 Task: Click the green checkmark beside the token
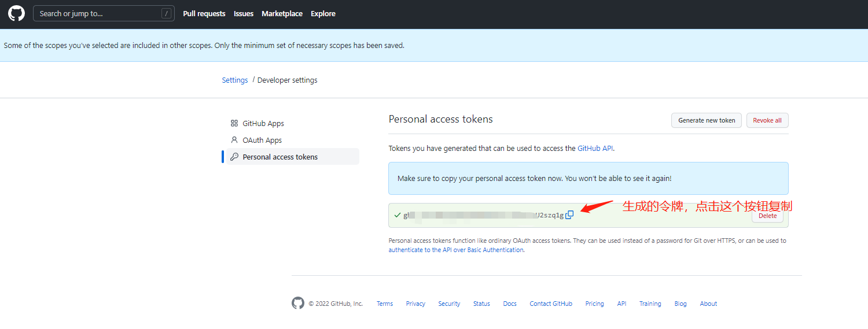(x=397, y=215)
